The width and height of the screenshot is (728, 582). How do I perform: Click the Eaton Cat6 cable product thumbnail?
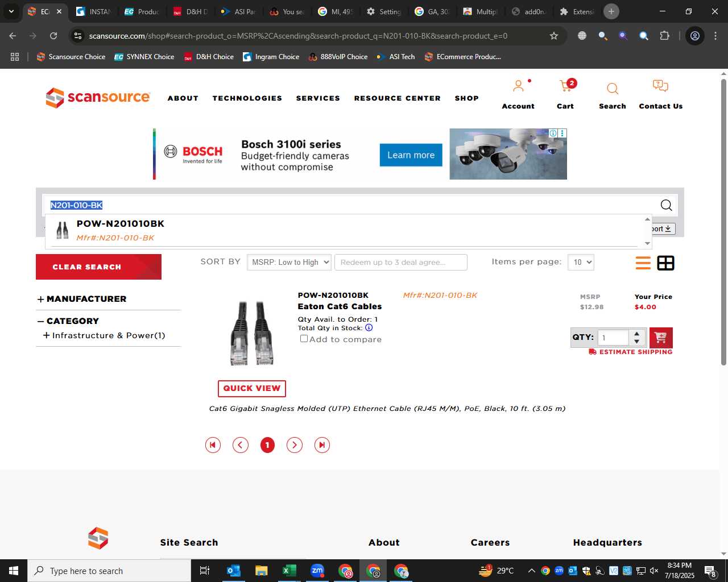coord(252,333)
